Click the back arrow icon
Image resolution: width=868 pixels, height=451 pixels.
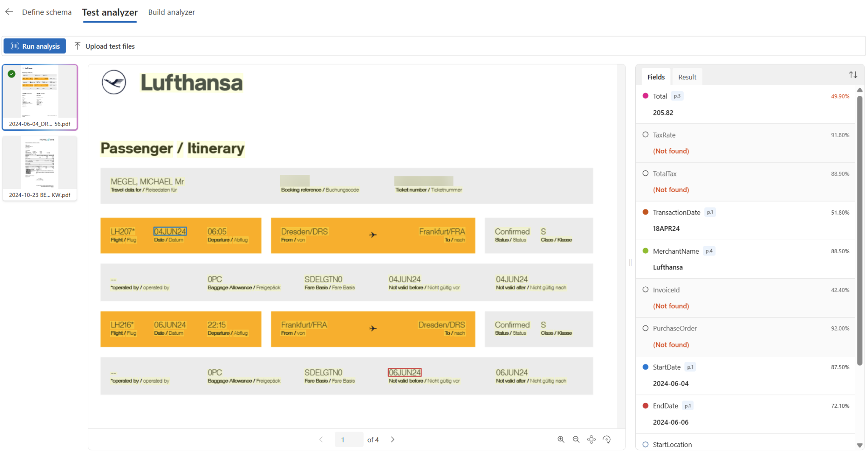(x=9, y=12)
